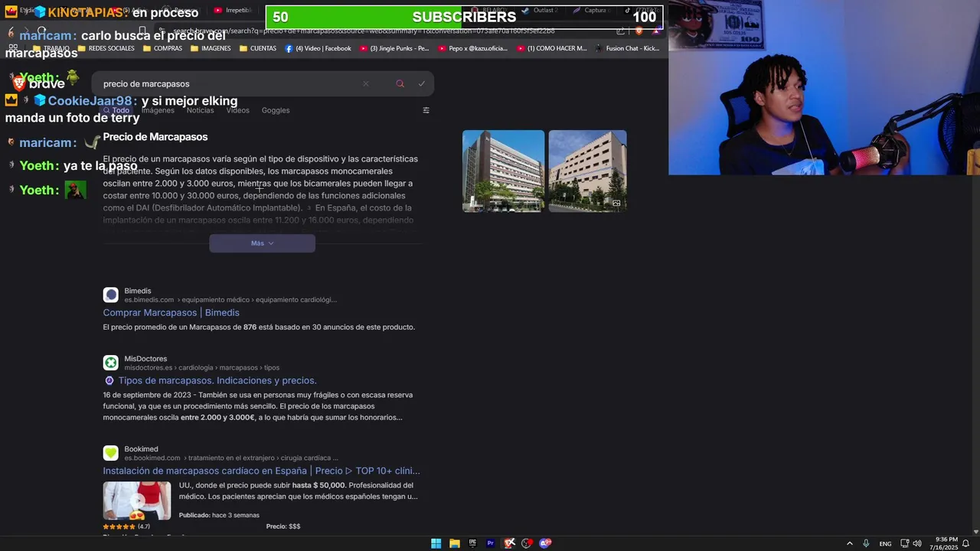980x551 pixels.
Task: Open the Jingle Punks YouTube bookmark
Action: 394,48
